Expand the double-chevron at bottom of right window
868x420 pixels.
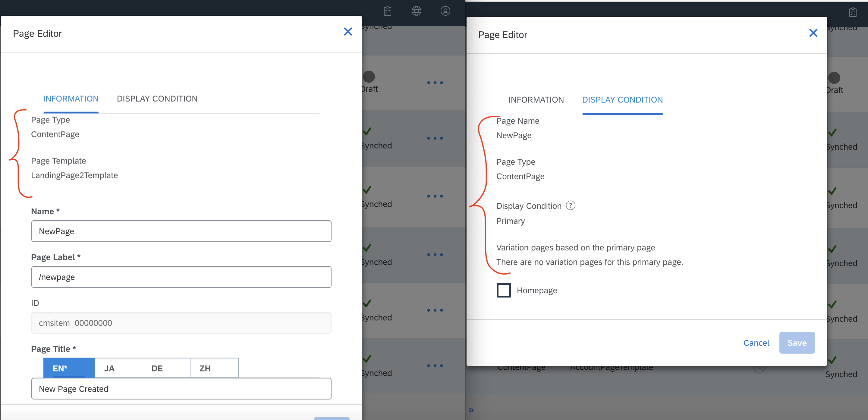click(471, 410)
